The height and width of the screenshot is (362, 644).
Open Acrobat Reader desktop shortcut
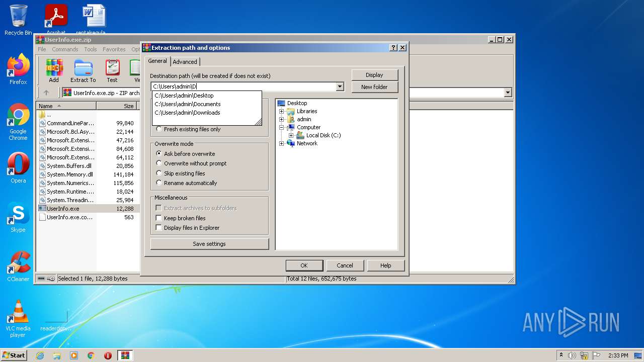pos(56,20)
